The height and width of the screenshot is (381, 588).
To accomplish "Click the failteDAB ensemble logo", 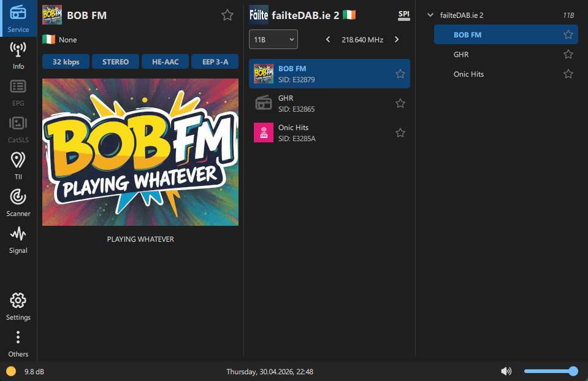I will 259,15.
